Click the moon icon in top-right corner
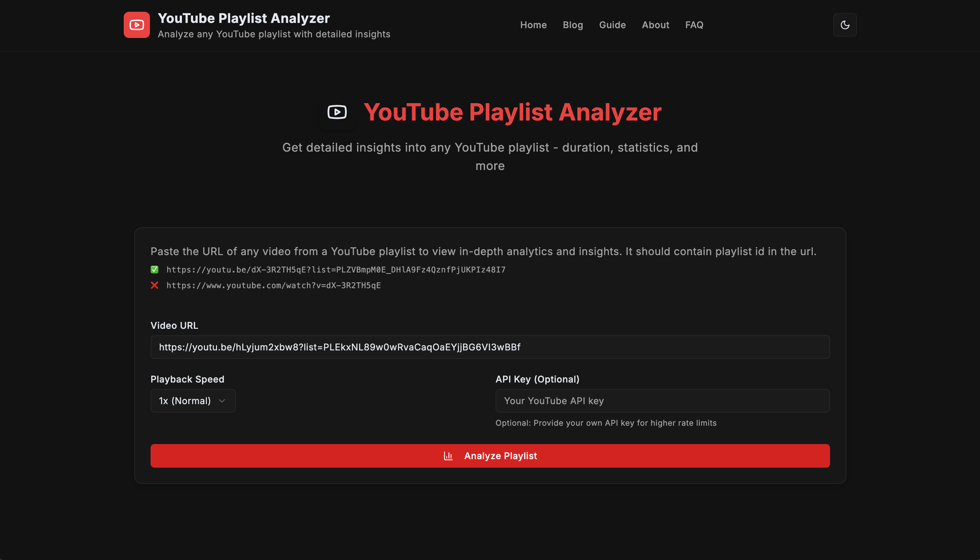 (x=845, y=25)
